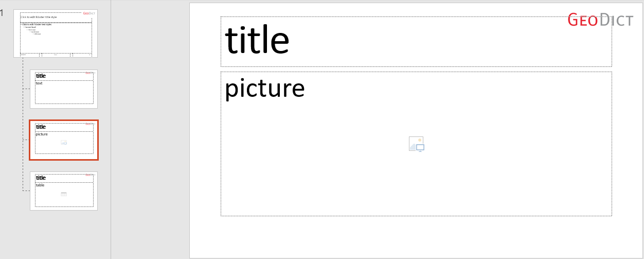
Task: Click the 'text' label in the text layout thumbnail
Action: [39, 83]
